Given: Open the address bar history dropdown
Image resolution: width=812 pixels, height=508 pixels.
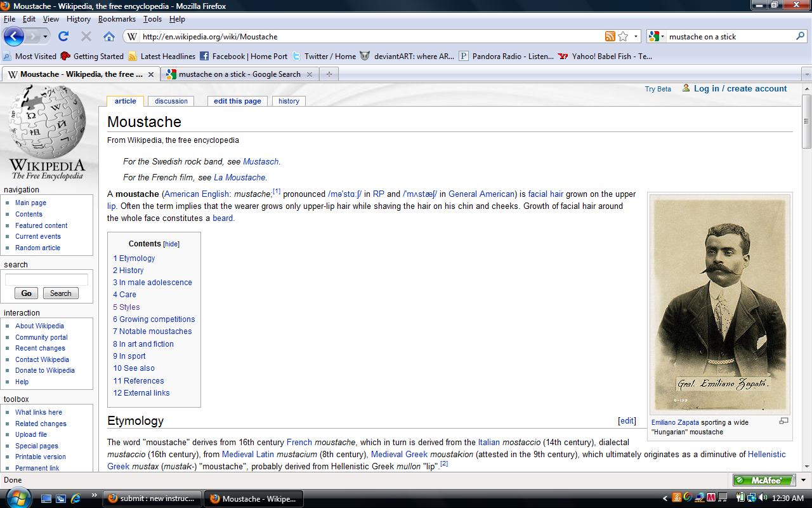Looking at the screenshot, I should tap(636, 36).
